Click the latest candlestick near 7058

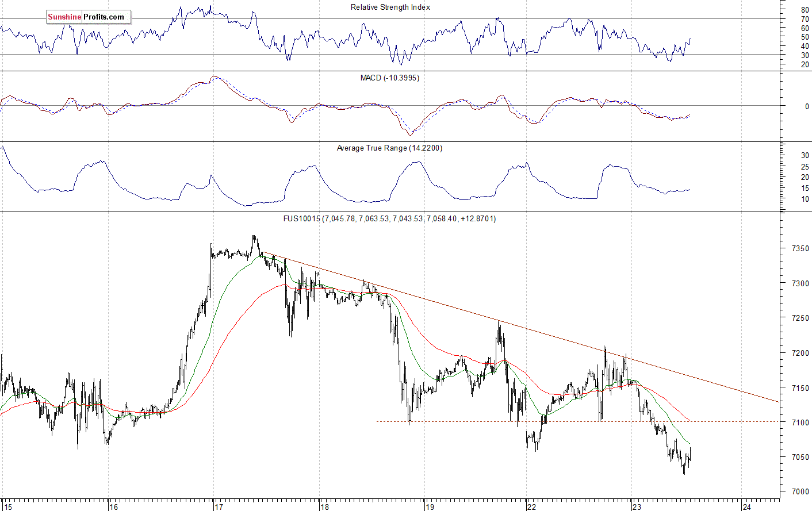point(690,454)
